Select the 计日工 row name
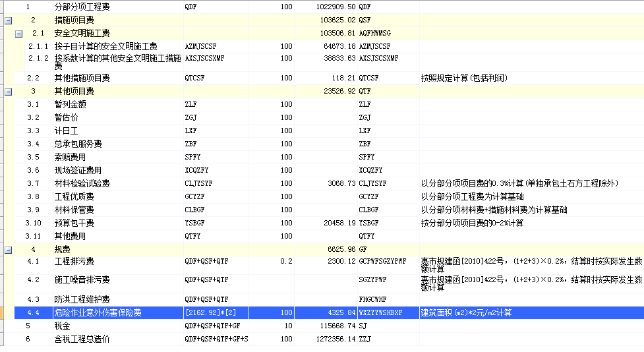The height and width of the screenshot is (352, 644). [x=67, y=131]
